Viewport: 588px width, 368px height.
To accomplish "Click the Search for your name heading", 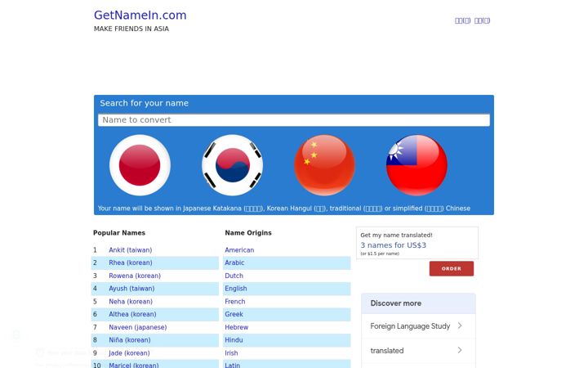I will 144,103.
